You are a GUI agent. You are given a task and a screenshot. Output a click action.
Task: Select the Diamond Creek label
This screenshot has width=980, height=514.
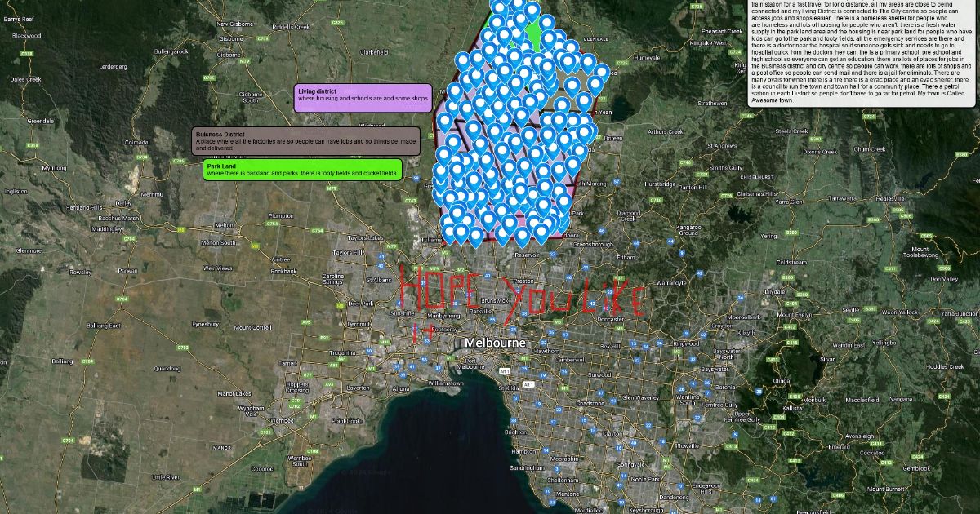tap(628, 215)
